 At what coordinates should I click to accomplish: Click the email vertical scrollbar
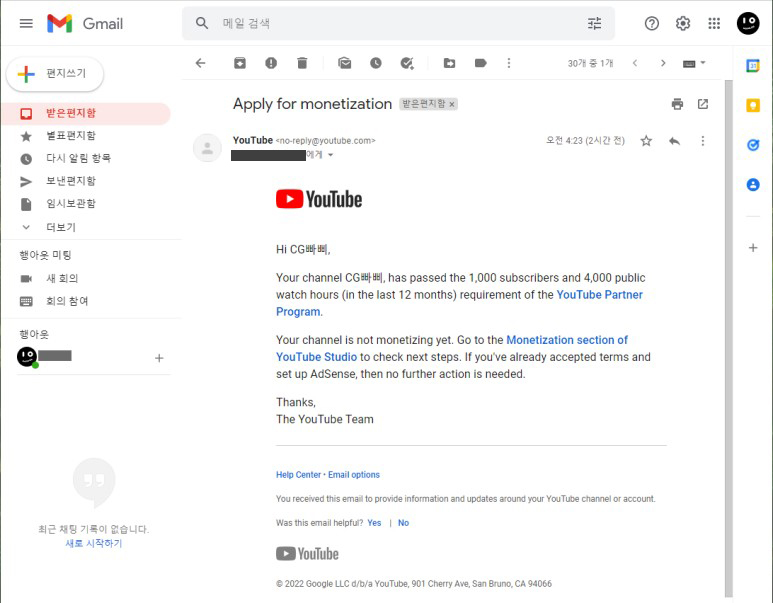tap(728, 338)
